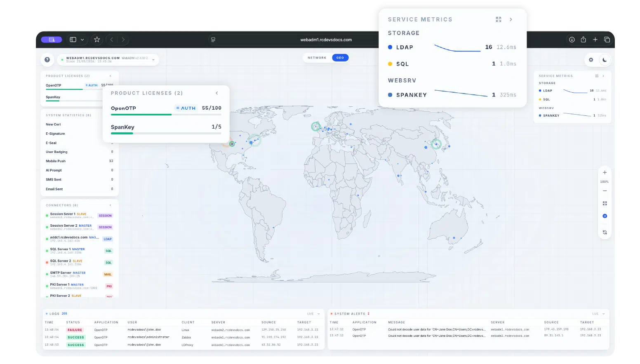Viewport: 640px width, 364px height.
Task: Click the SQL badge on SQL Server 2
Action: [x=108, y=263]
